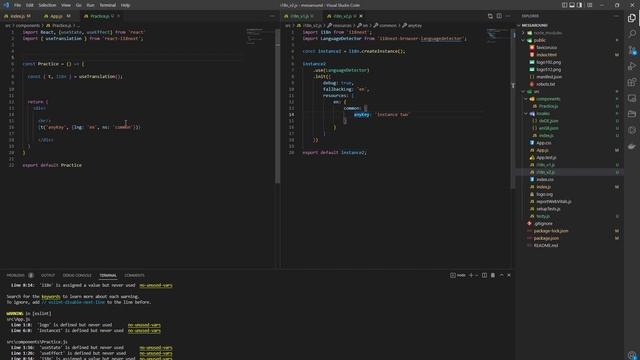Open index.html in Explorer
The image size is (640, 360).
(547, 55)
